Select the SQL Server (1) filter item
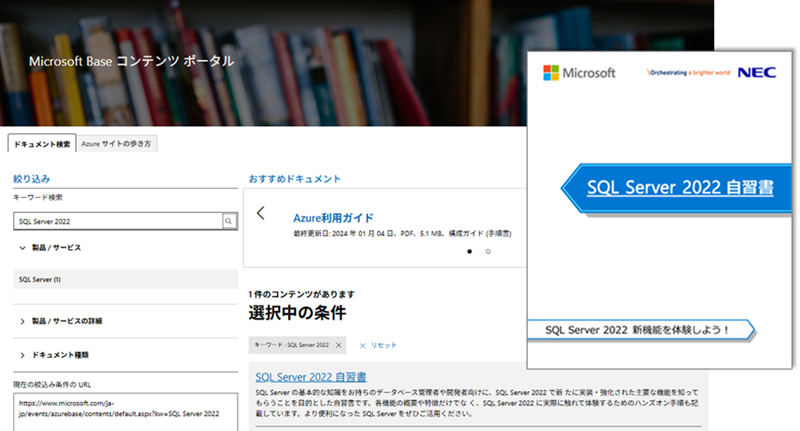This screenshot has height=431, width=800. click(x=126, y=280)
